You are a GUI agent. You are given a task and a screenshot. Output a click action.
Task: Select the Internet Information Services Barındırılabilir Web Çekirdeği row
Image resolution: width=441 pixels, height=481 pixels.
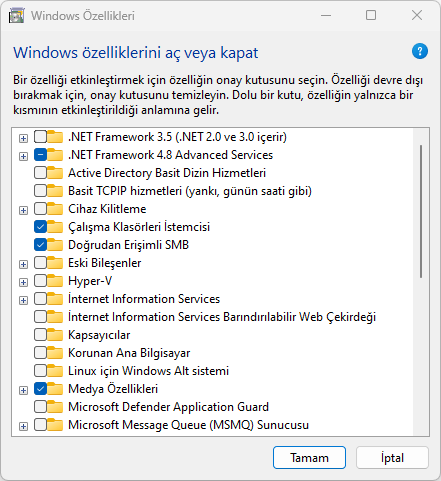click(222, 317)
